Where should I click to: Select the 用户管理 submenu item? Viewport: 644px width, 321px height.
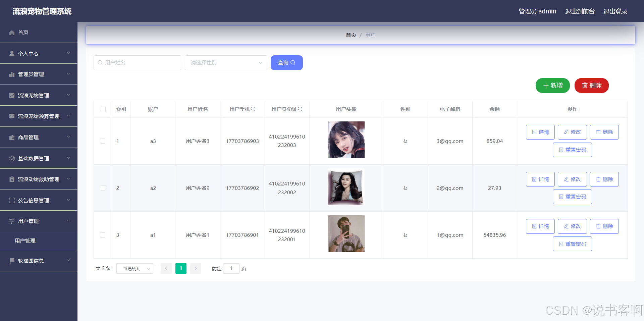pyautogui.click(x=39, y=240)
